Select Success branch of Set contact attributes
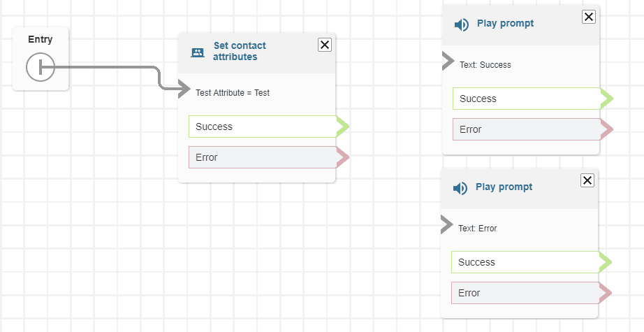644x332 pixels. pyautogui.click(x=262, y=127)
